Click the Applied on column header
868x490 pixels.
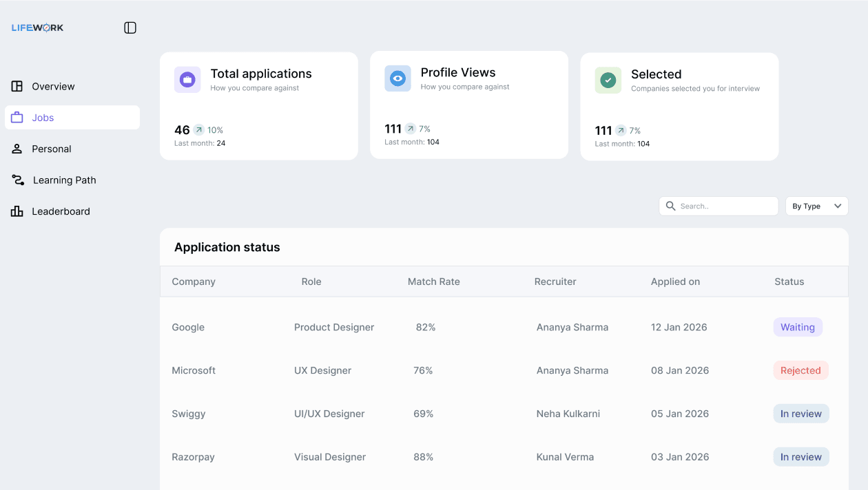point(675,281)
